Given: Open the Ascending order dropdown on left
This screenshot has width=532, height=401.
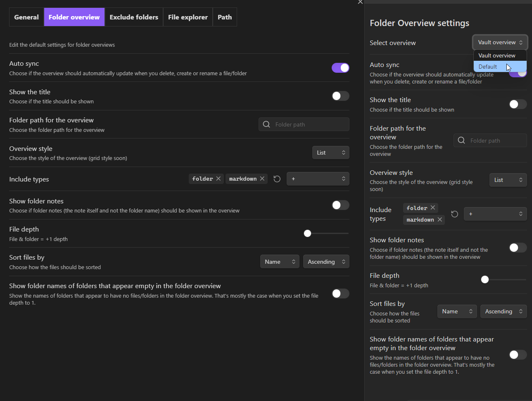Looking at the screenshot, I should point(326,262).
